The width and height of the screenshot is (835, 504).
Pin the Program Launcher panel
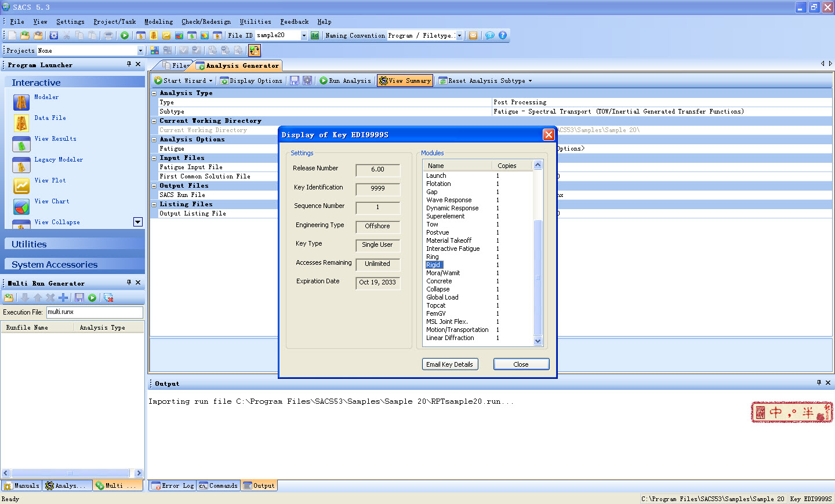[129, 64]
